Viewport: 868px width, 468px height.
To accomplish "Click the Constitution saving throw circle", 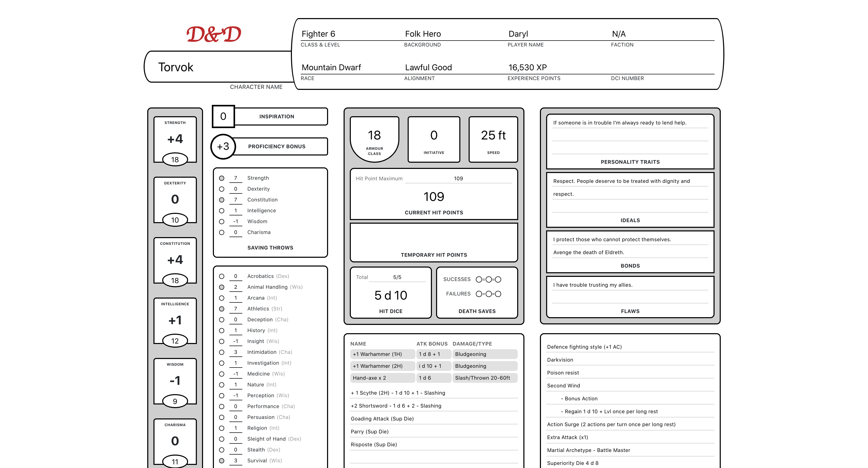I will (221, 200).
